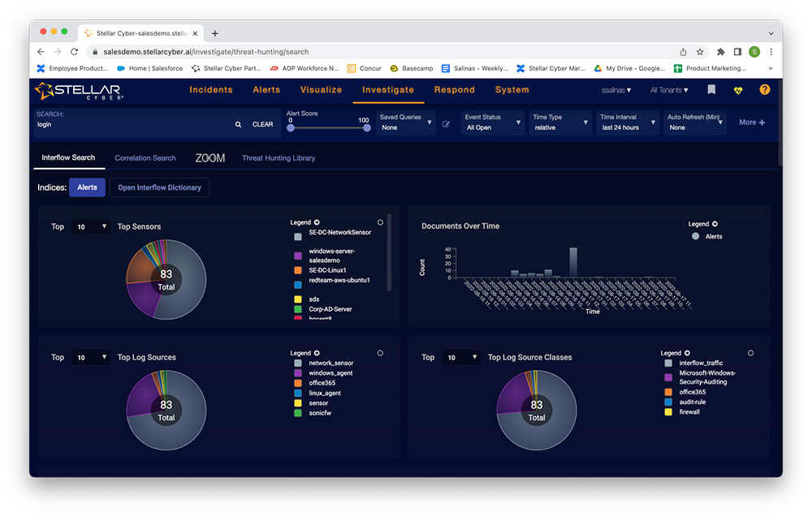Expand the Event Status dropdown
812x516 pixels.
493,123
